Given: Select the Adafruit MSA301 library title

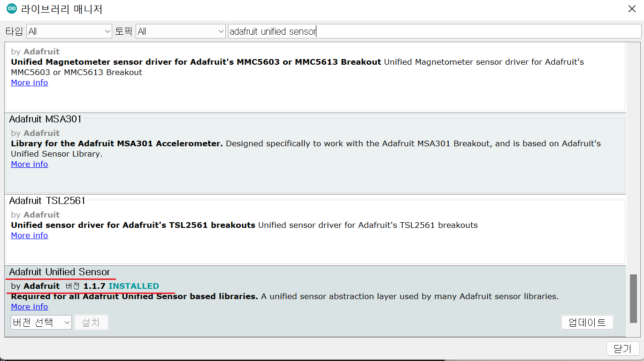Looking at the screenshot, I should [x=46, y=119].
